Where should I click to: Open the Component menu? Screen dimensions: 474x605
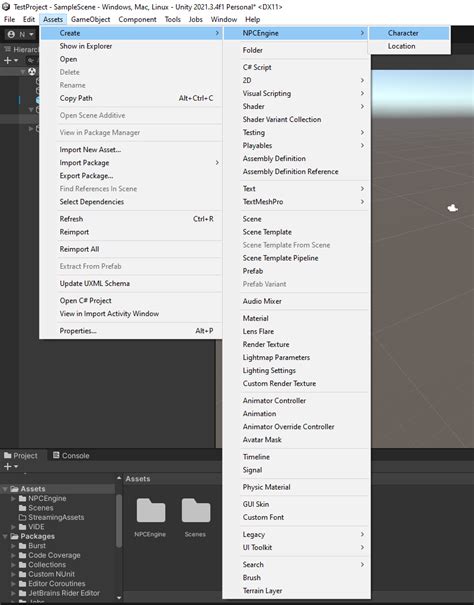click(x=137, y=19)
